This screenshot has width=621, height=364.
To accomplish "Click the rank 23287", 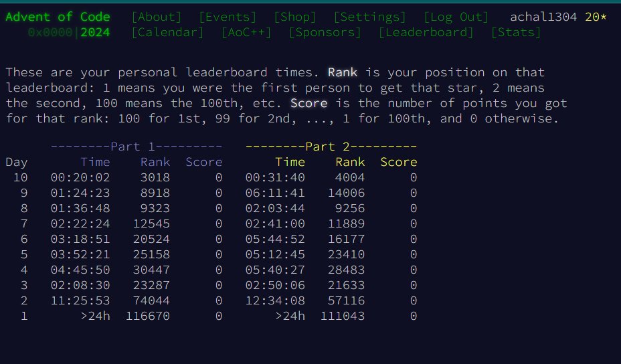I will (152, 286).
